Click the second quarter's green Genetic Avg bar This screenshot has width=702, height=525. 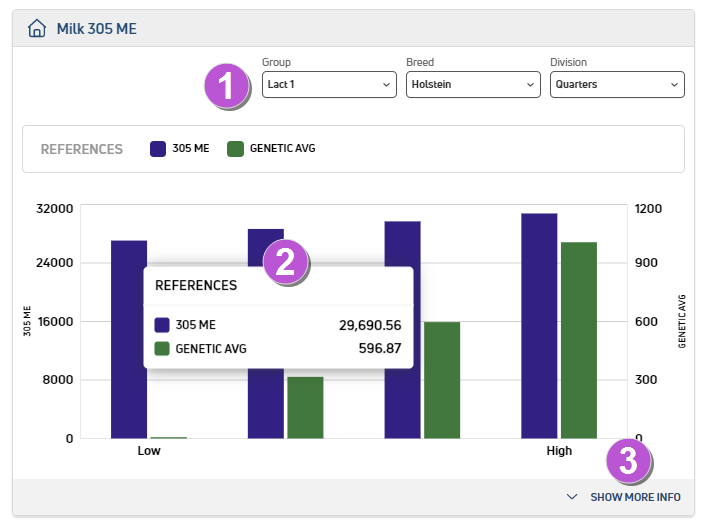305,407
